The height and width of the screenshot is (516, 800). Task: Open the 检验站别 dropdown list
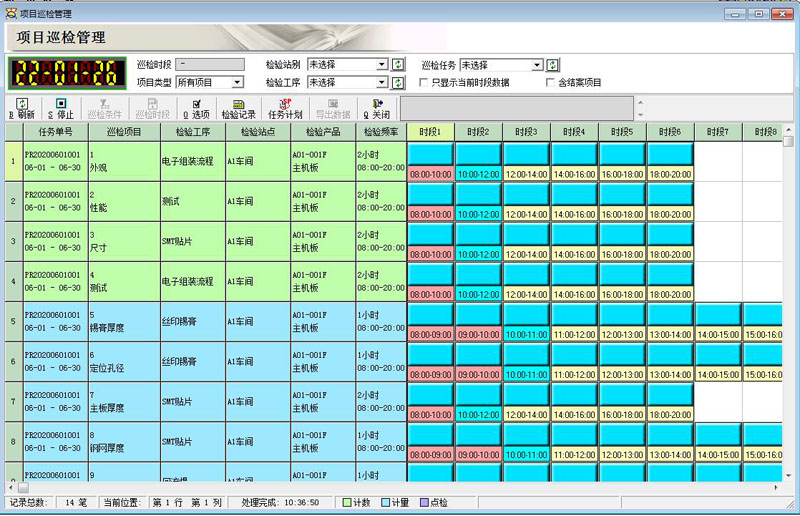[x=381, y=65]
